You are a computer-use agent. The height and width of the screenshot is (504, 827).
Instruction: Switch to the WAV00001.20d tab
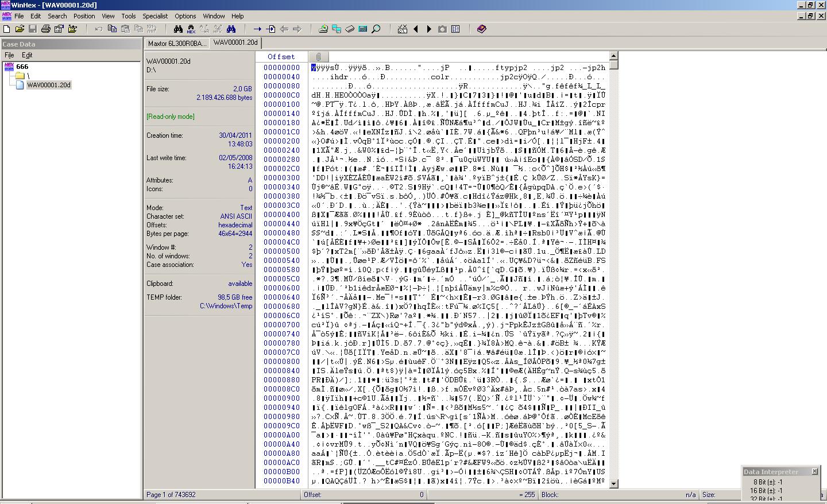(235, 42)
